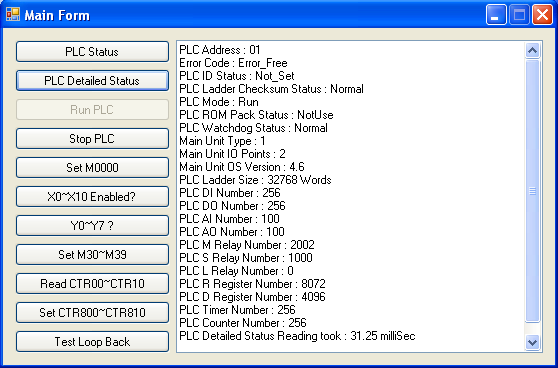Image resolution: width=558 pixels, height=368 pixels.
Task: Minimize the Main Form window
Action: coord(496,15)
